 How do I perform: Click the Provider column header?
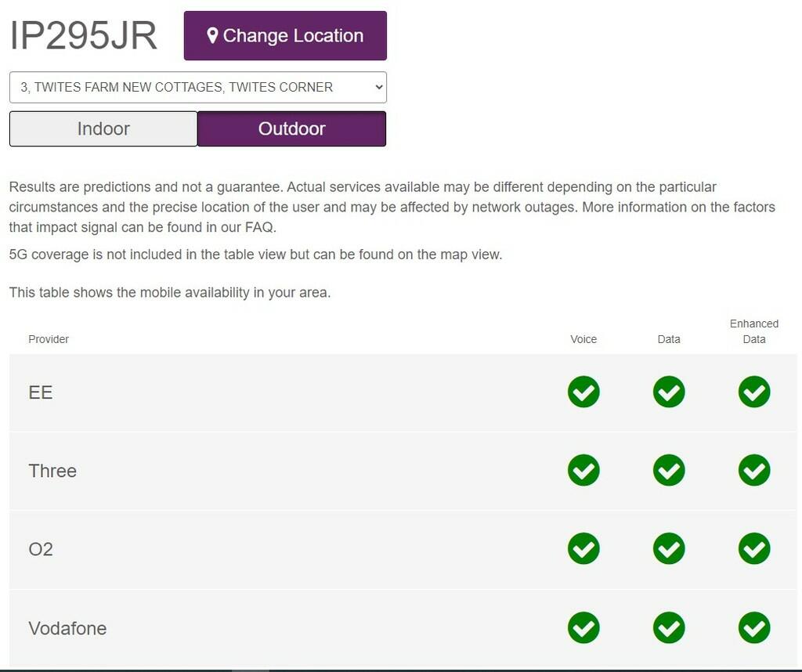pos(49,339)
